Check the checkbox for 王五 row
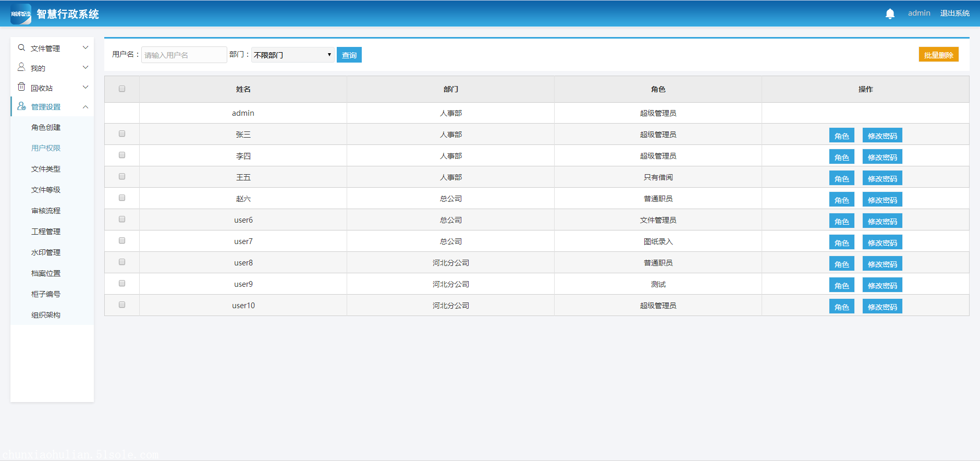This screenshot has height=461, width=980. 122,176
